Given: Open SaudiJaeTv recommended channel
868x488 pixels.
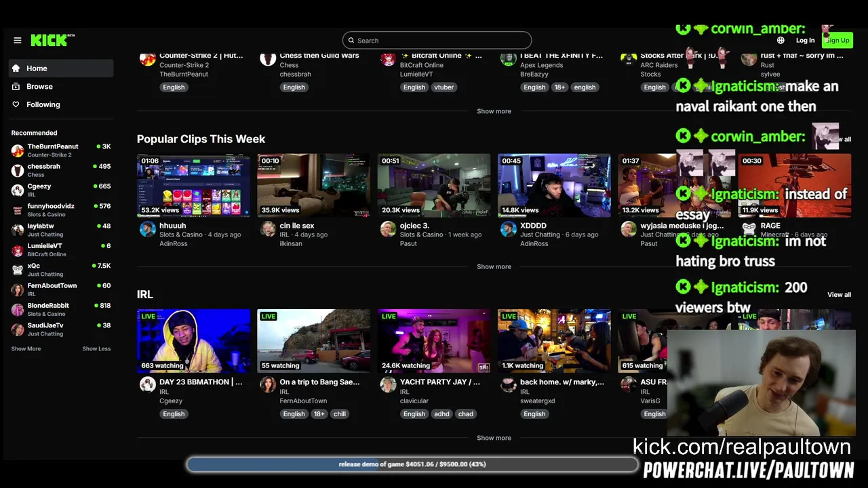Looking at the screenshot, I should coord(61,329).
